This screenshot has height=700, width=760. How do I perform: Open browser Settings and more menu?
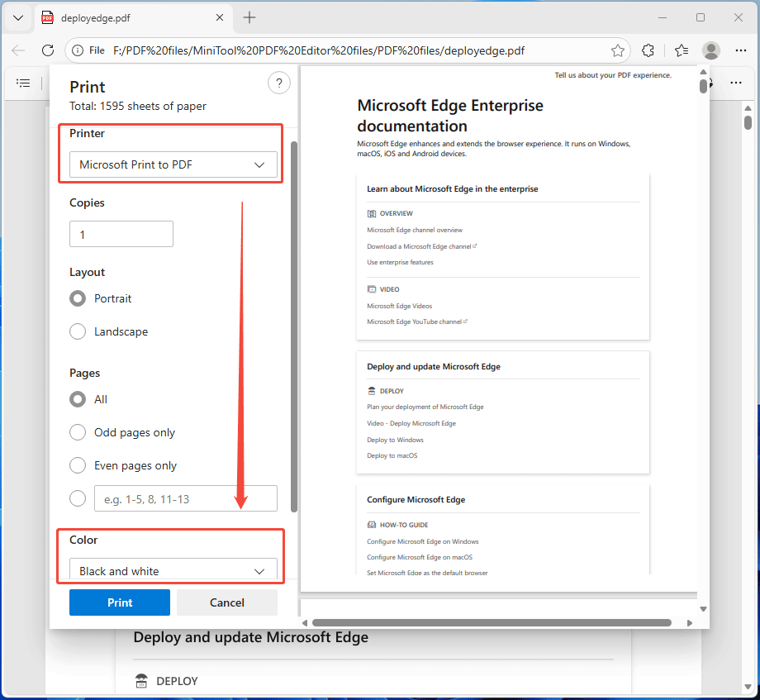pyautogui.click(x=741, y=50)
